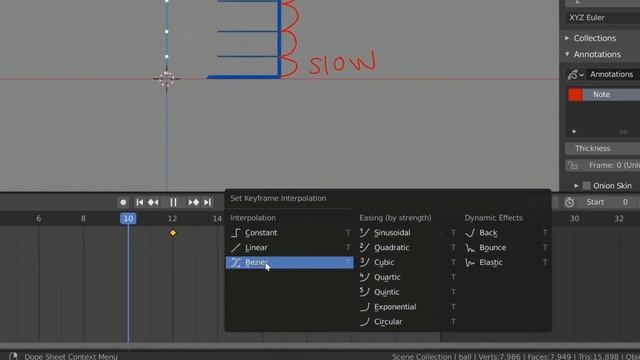Expand the Collections panel
Viewport: 640px width, 360px height.
tap(567, 38)
